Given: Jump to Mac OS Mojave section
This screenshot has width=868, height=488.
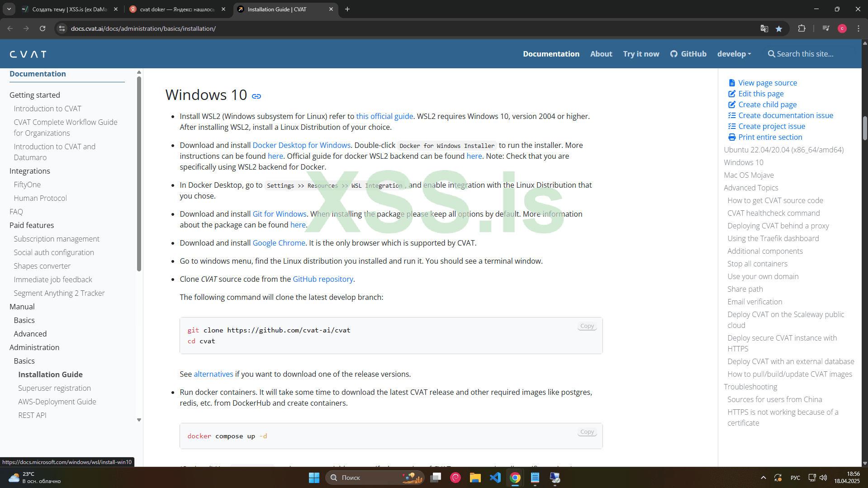Looking at the screenshot, I should (749, 175).
